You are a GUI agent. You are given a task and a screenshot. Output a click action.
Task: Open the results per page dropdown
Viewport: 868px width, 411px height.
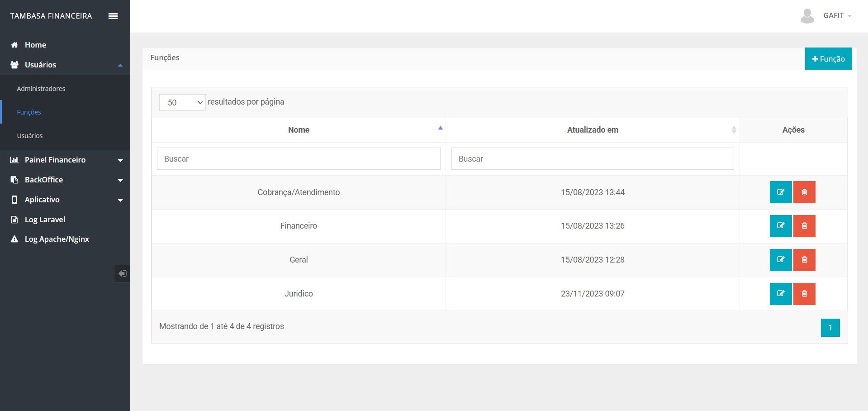[182, 102]
